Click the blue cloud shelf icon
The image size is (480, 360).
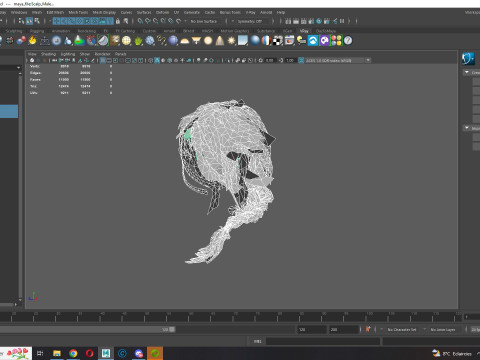[313, 41]
